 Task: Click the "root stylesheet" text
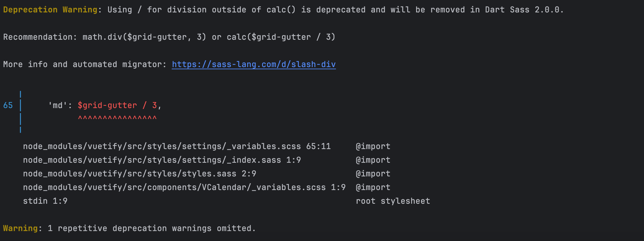click(x=393, y=201)
